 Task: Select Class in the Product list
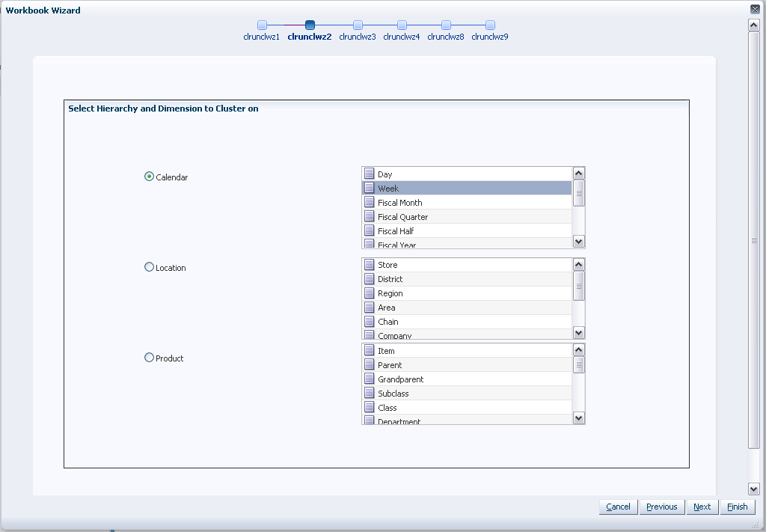pos(467,407)
